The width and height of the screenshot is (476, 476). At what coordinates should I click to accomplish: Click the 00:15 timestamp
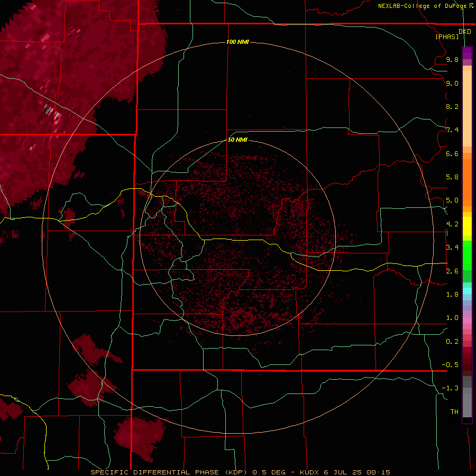point(378,472)
